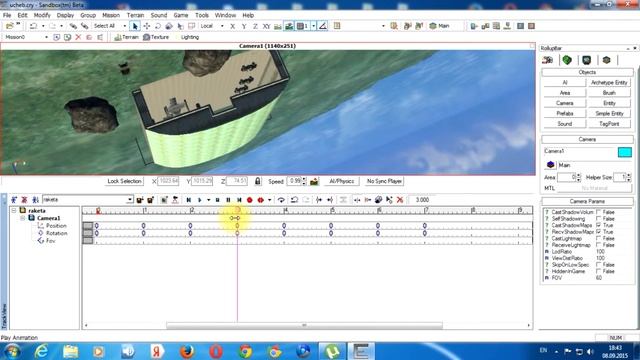Activate the Rotate object tool
Image resolution: width=640 pixels, height=360 pixels.
[158, 26]
